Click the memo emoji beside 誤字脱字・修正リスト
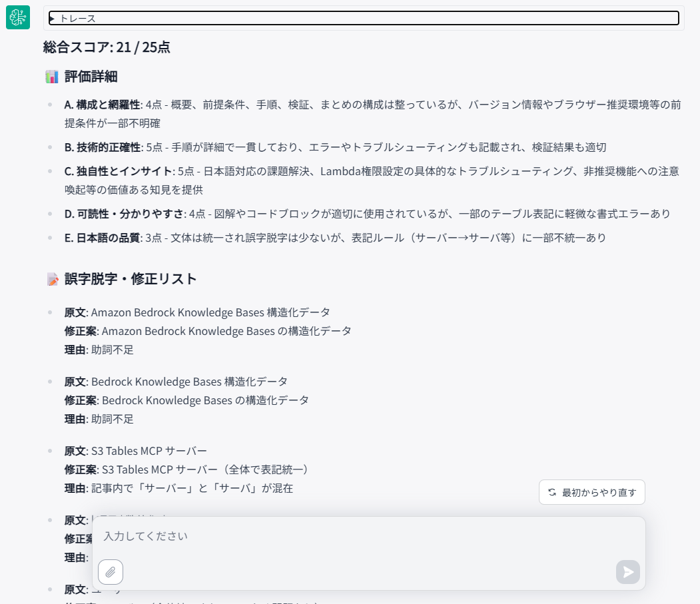700x604 pixels. (53, 279)
